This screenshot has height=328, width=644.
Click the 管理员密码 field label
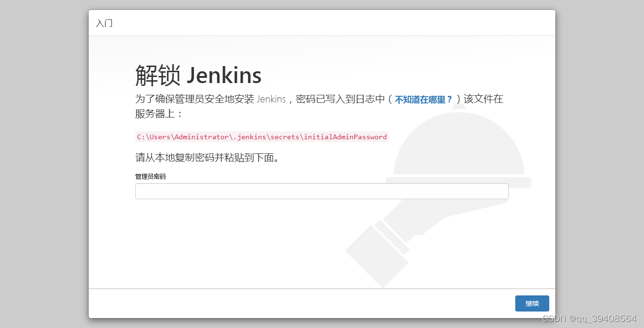(x=150, y=177)
